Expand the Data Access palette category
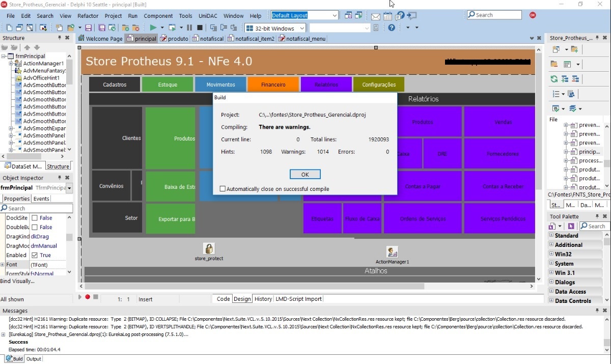This screenshot has height=364, width=611. [551, 292]
